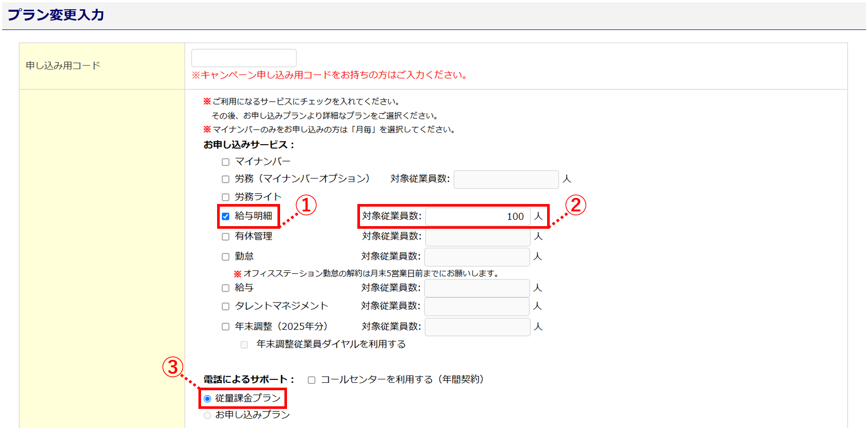This screenshot has height=428, width=868.
Task: Click employee count field for 給与
Action: [477, 288]
